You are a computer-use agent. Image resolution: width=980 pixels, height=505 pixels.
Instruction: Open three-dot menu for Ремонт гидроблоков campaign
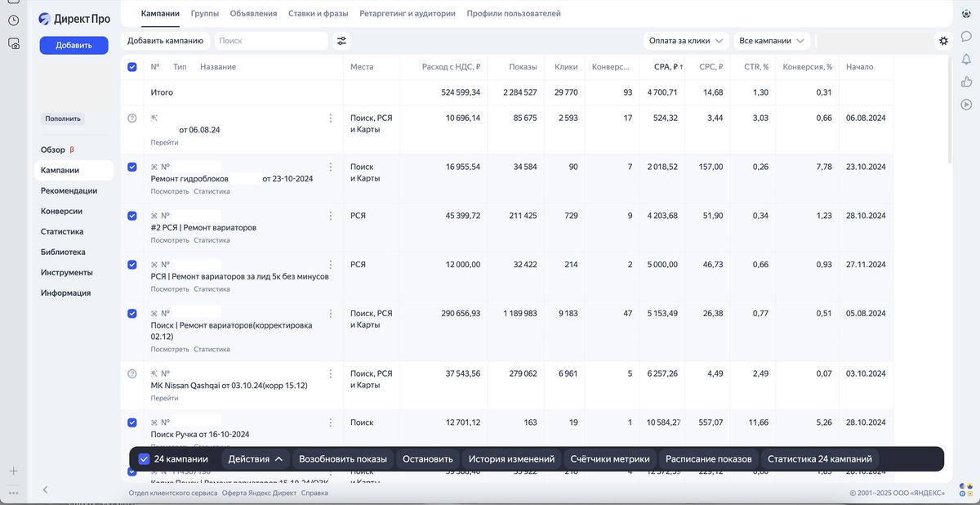tap(331, 167)
